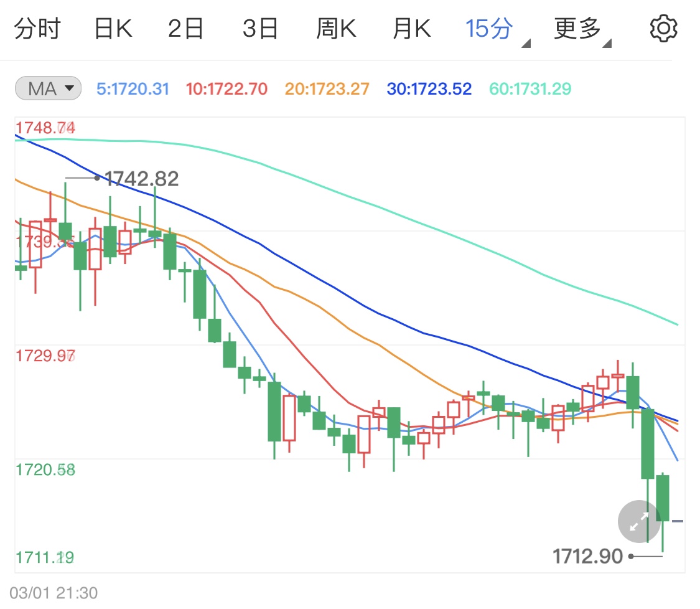Viewport: 700px width, 609px height.
Task: Select the MA10 value 10:1722.70
Action: pyautogui.click(x=226, y=89)
